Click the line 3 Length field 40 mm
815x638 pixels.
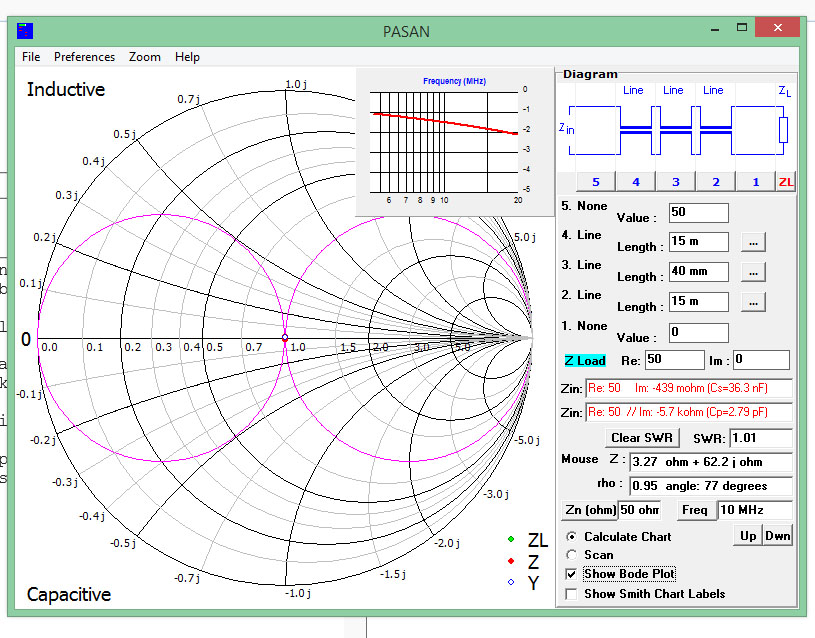coord(699,271)
